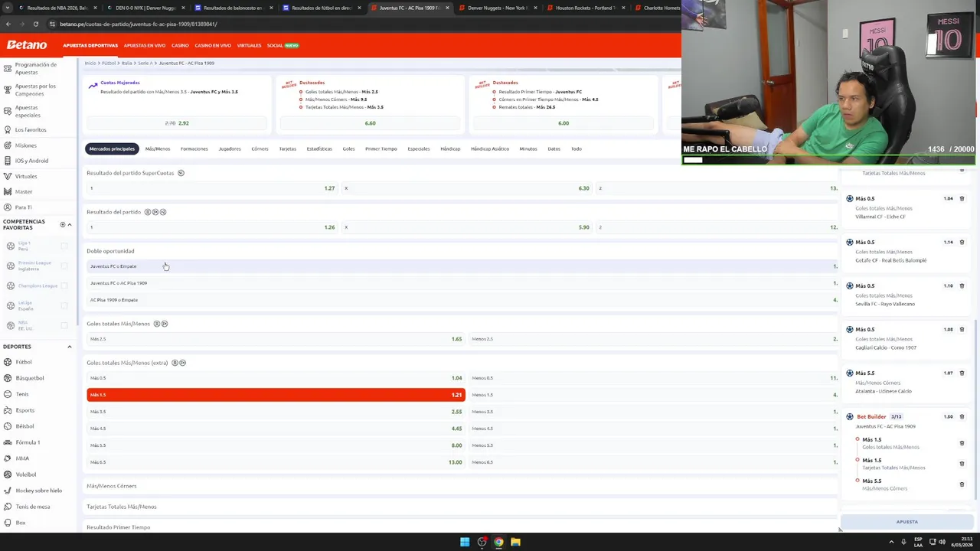The height and width of the screenshot is (551, 980).
Task: Open Social menu item
Action: [283, 45]
